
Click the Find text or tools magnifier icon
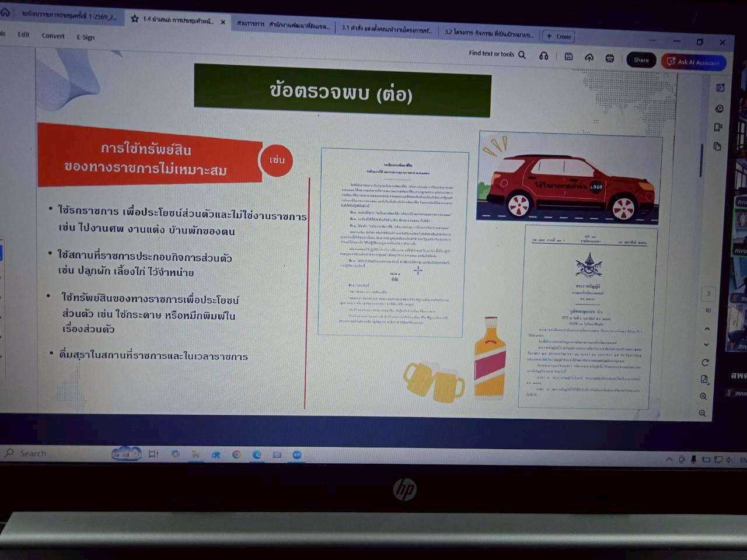point(522,54)
